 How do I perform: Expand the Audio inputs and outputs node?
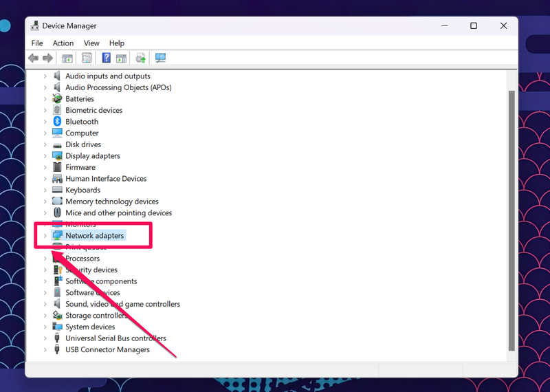(45, 76)
